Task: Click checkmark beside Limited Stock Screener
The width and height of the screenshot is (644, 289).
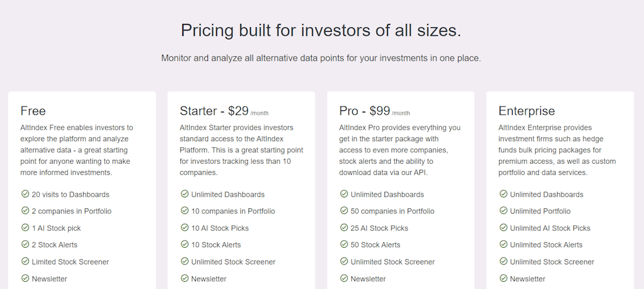Action: [25, 261]
